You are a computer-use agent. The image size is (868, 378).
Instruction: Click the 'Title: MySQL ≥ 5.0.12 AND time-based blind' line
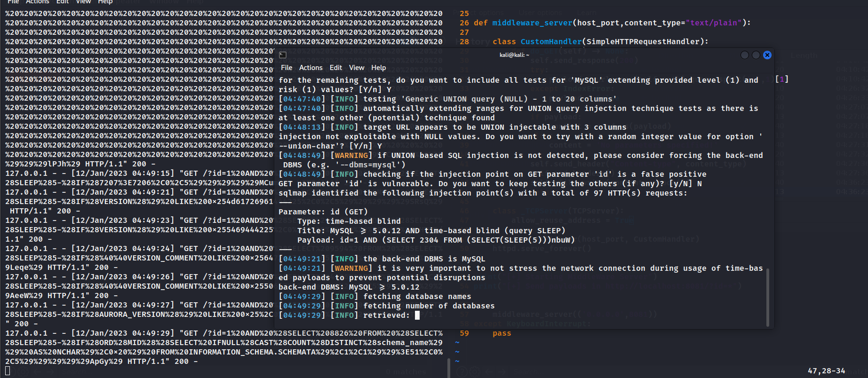pyautogui.click(x=431, y=230)
